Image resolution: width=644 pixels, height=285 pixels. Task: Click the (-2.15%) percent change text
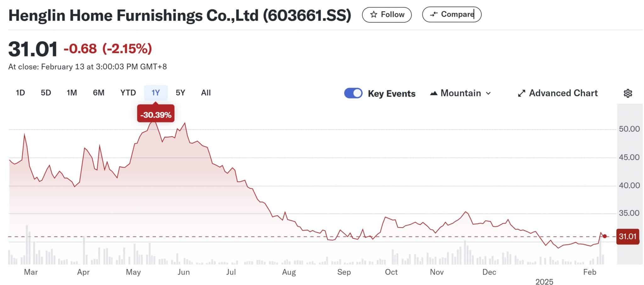pos(127,49)
